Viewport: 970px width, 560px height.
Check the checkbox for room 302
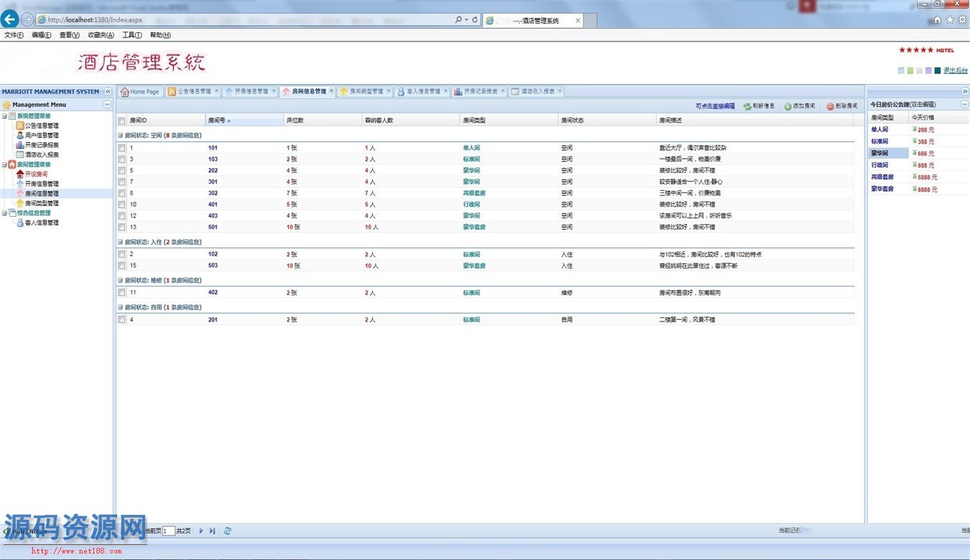click(121, 193)
